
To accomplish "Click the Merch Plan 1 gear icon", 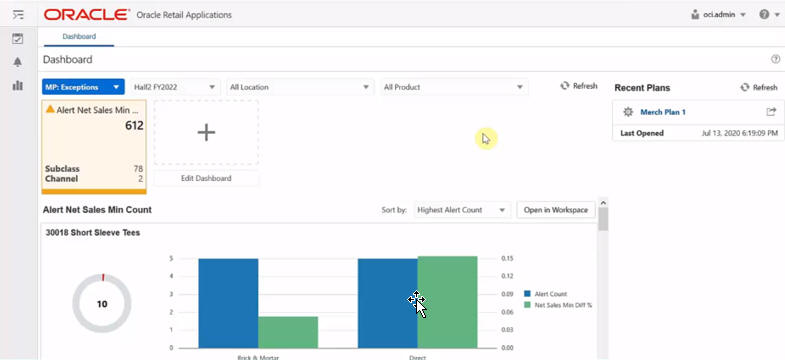I will (628, 112).
